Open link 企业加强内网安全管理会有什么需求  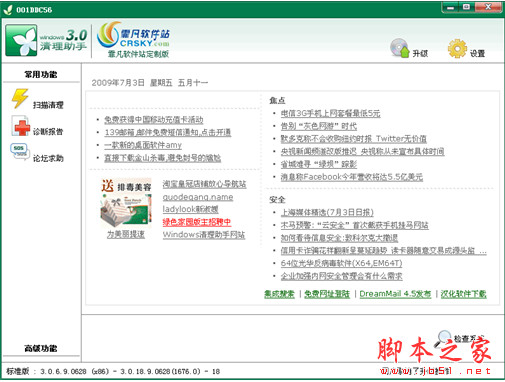(342, 276)
